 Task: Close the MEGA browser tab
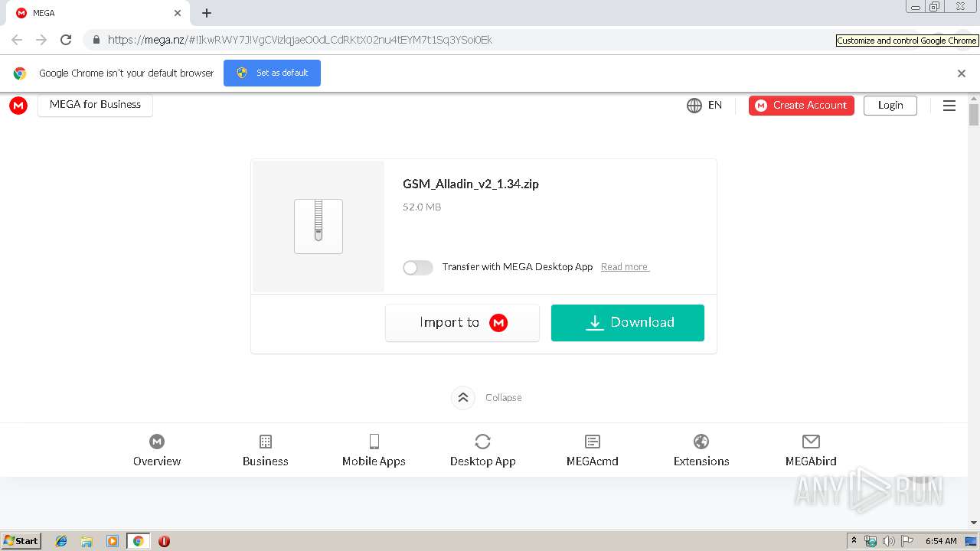(x=178, y=13)
